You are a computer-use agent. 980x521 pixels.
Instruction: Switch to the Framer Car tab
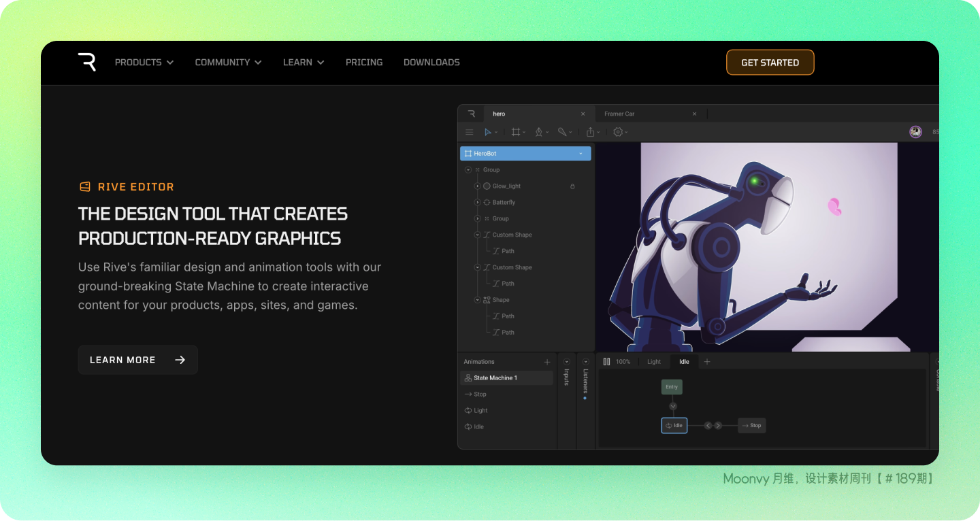619,114
